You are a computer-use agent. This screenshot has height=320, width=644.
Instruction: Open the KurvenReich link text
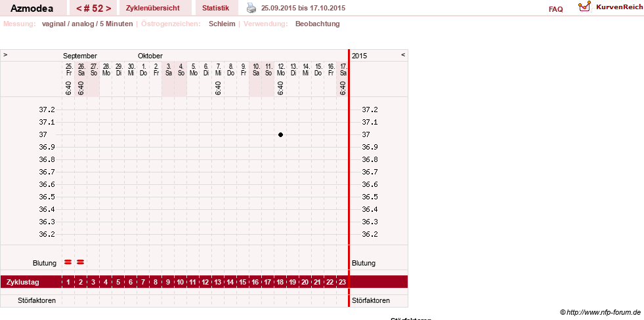[x=619, y=7]
